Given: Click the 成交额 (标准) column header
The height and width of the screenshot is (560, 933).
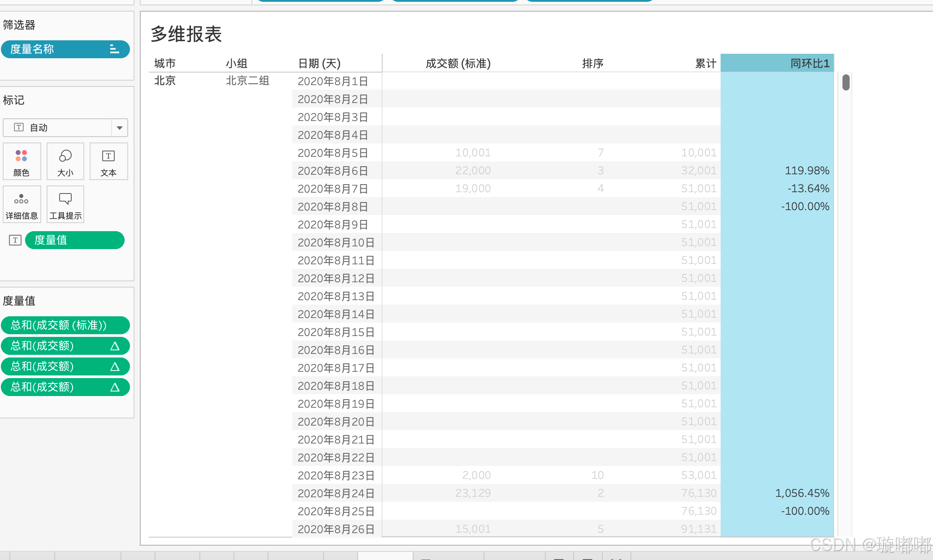Looking at the screenshot, I should [x=458, y=63].
